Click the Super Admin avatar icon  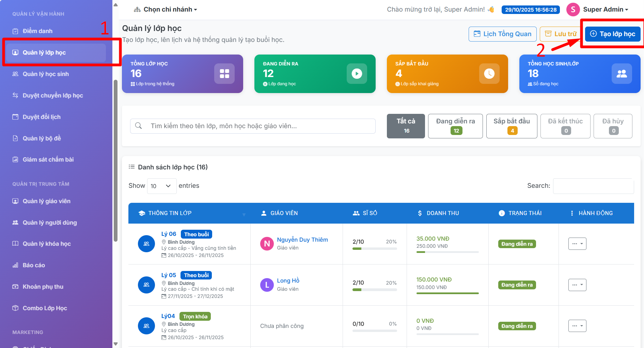click(573, 10)
